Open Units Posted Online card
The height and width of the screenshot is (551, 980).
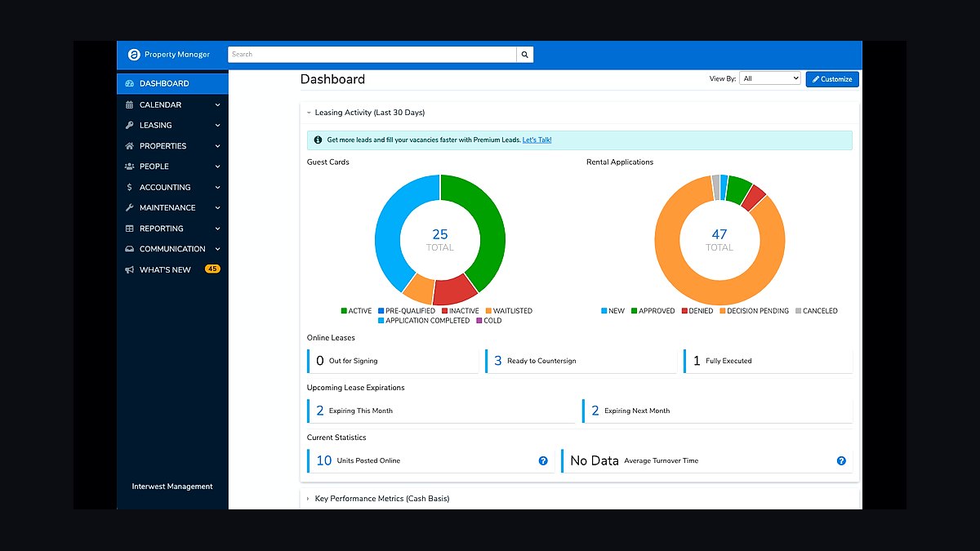pyautogui.click(x=430, y=460)
